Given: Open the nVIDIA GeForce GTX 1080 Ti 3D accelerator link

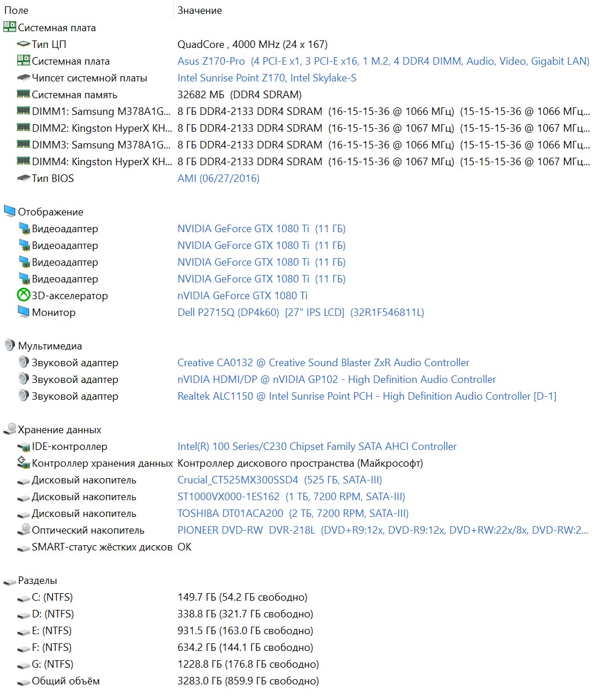Looking at the screenshot, I should [x=243, y=295].
